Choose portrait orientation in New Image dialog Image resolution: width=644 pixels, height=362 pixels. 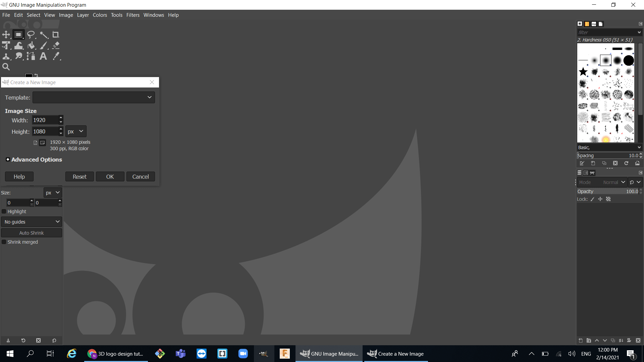(35, 143)
